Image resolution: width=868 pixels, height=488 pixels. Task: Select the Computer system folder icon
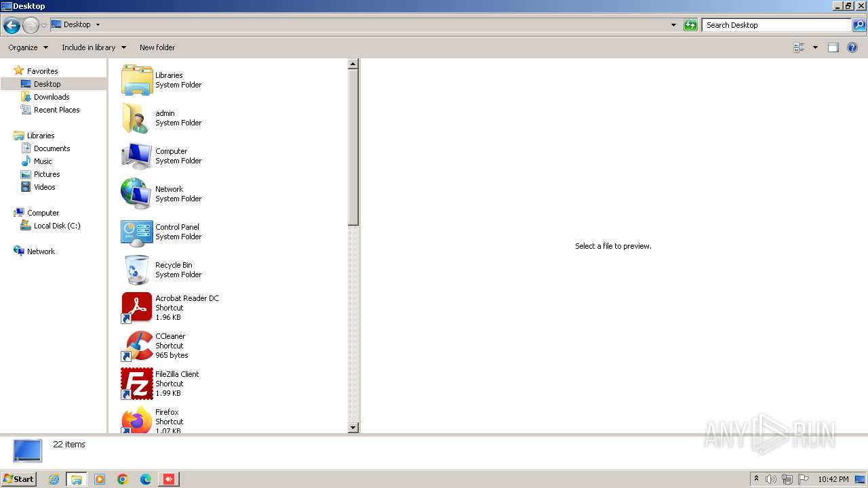[137, 156]
